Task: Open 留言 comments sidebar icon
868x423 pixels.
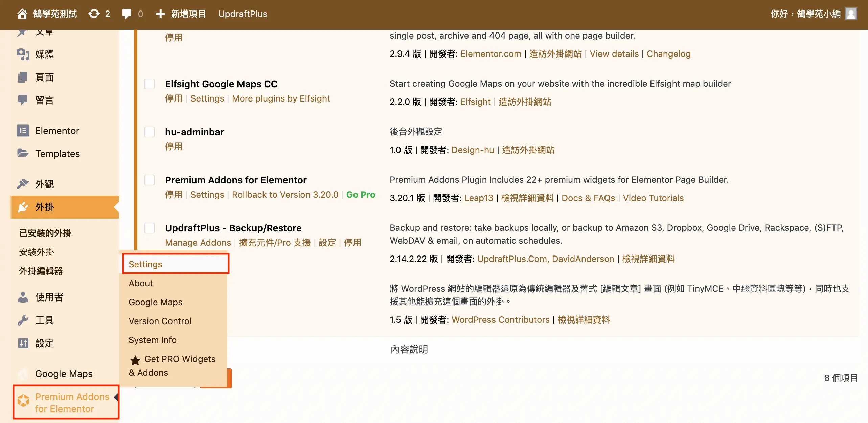Action: pos(23,100)
